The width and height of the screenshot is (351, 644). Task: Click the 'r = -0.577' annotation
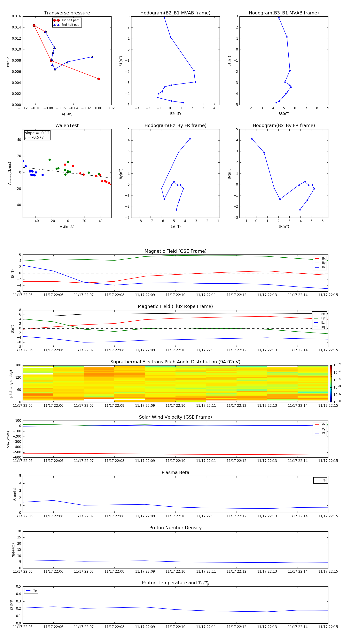pos(35,137)
